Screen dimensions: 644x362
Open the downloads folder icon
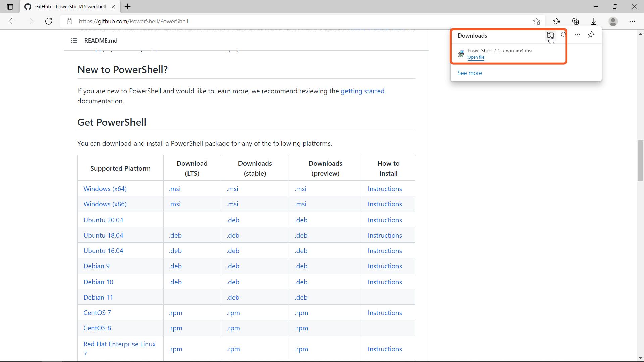point(550,35)
